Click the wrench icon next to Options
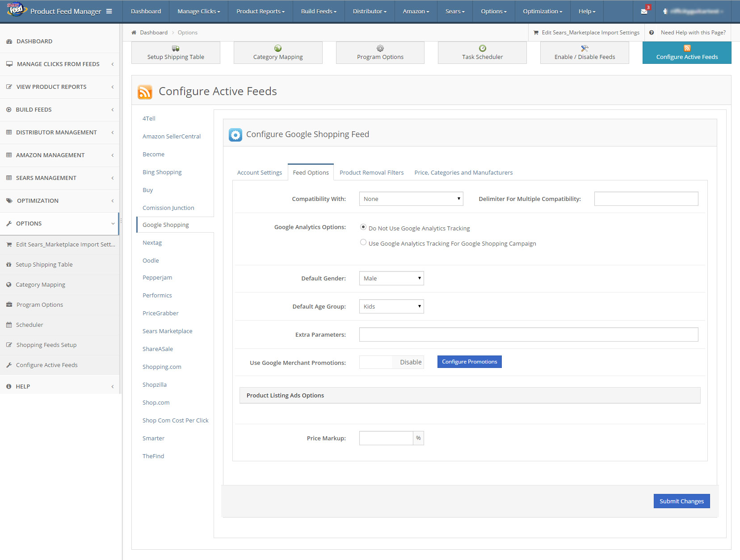Screen dimensions: 740x560 tap(9, 224)
